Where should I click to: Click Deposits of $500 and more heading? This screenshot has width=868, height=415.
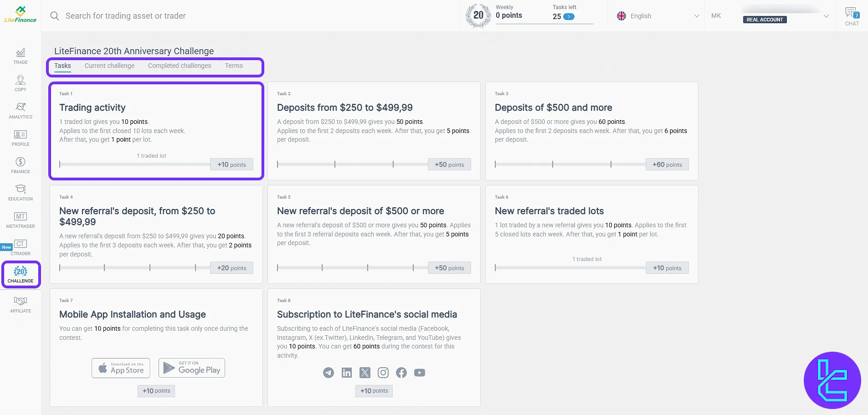[554, 108]
